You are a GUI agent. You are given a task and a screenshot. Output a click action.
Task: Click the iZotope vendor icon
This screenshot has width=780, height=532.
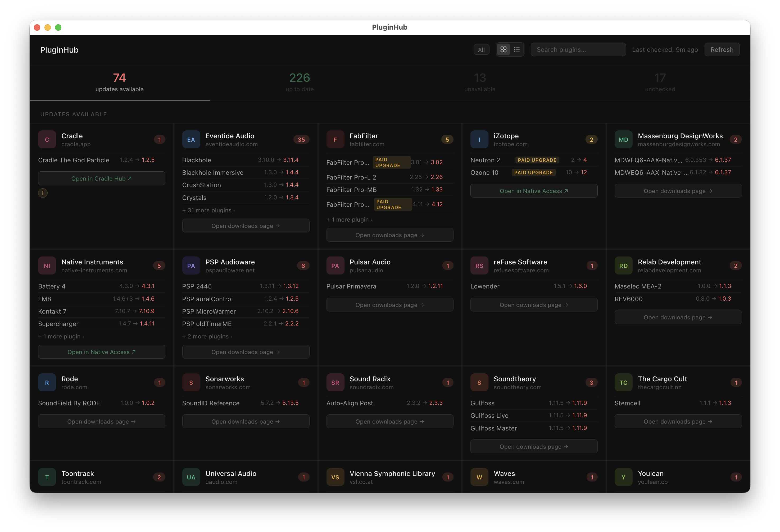[479, 139]
